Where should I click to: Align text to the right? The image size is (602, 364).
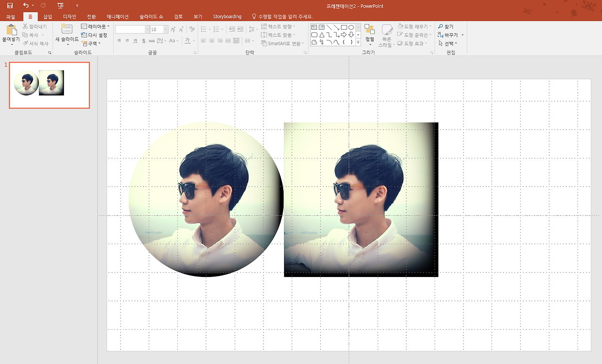coord(220,41)
